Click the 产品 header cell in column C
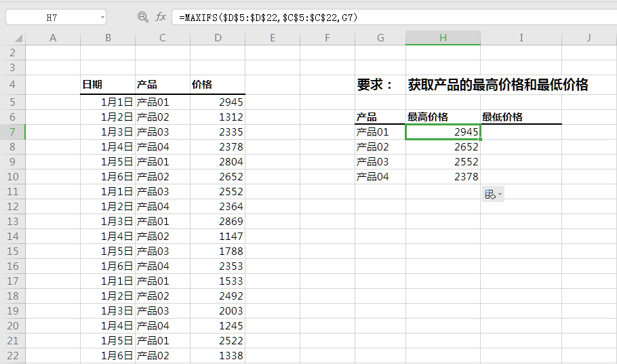This screenshot has height=364, width=617. click(163, 85)
